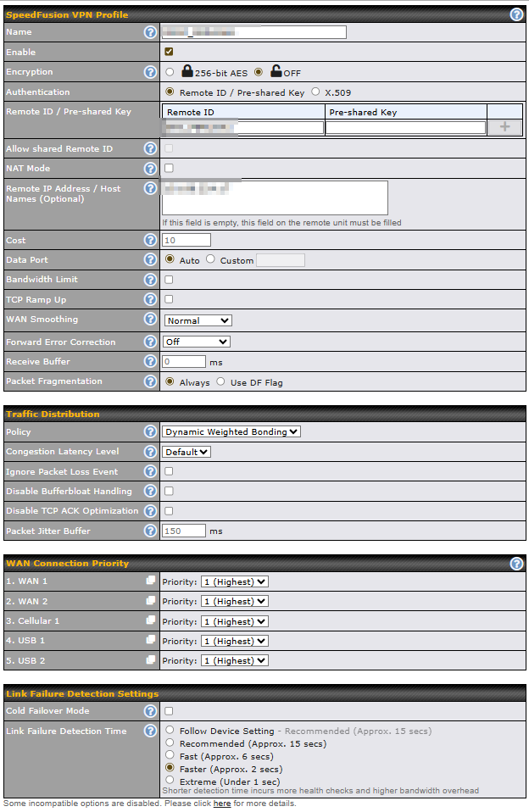Click the Pre-shared Key input field
Viewport: 529px width, 812px height.
click(406, 128)
